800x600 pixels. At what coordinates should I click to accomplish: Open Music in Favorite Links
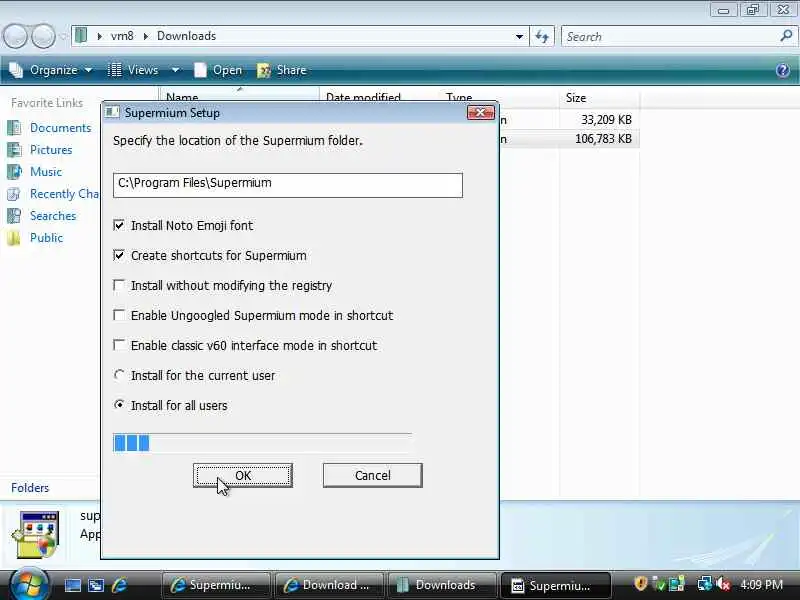coord(46,171)
